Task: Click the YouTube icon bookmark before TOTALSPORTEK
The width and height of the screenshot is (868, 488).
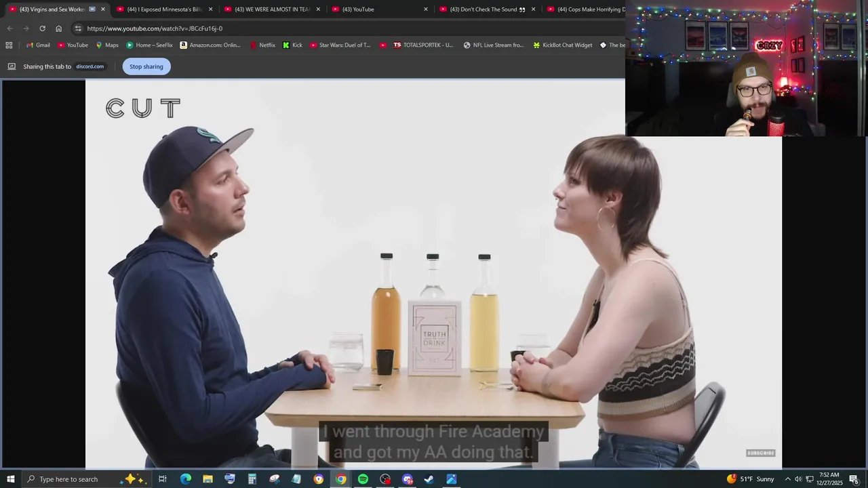Action: [x=383, y=45]
